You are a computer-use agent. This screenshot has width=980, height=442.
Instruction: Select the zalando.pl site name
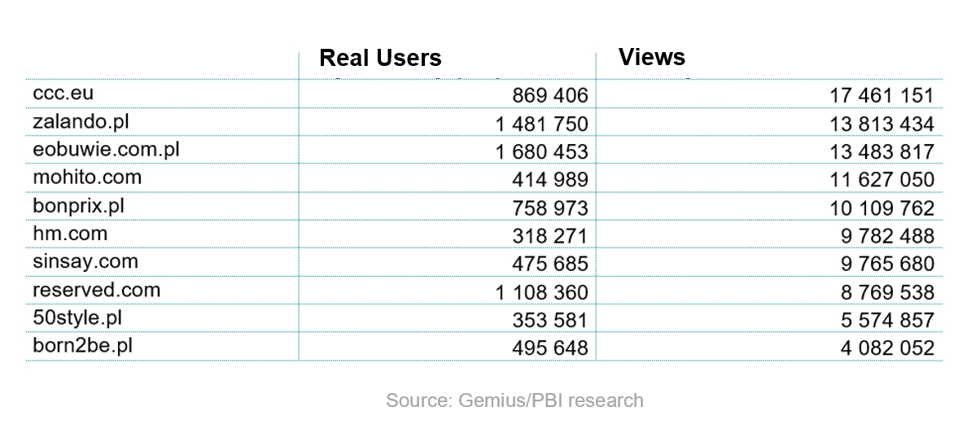pos(81,121)
